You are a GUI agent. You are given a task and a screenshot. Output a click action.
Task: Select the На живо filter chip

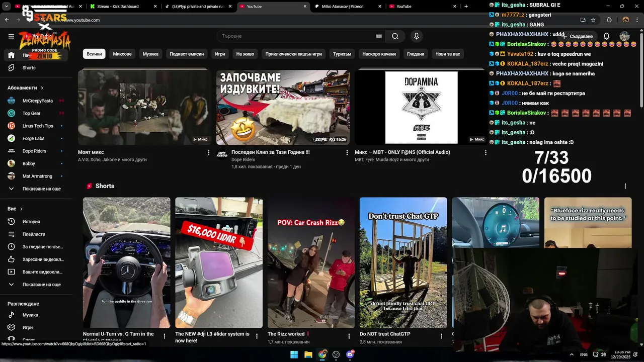point(245,54)
